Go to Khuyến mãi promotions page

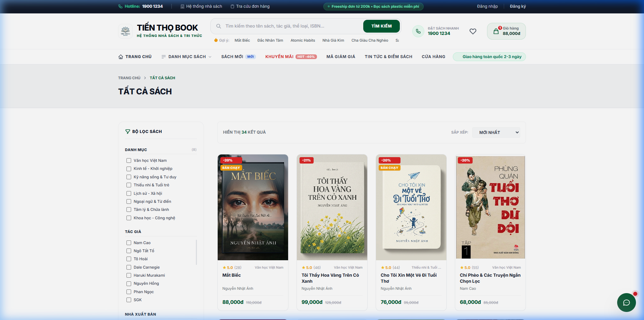coord(291,57)
